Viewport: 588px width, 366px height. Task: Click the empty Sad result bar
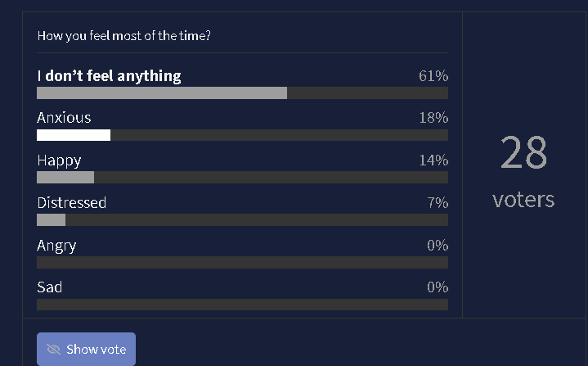tap(242, 305)
